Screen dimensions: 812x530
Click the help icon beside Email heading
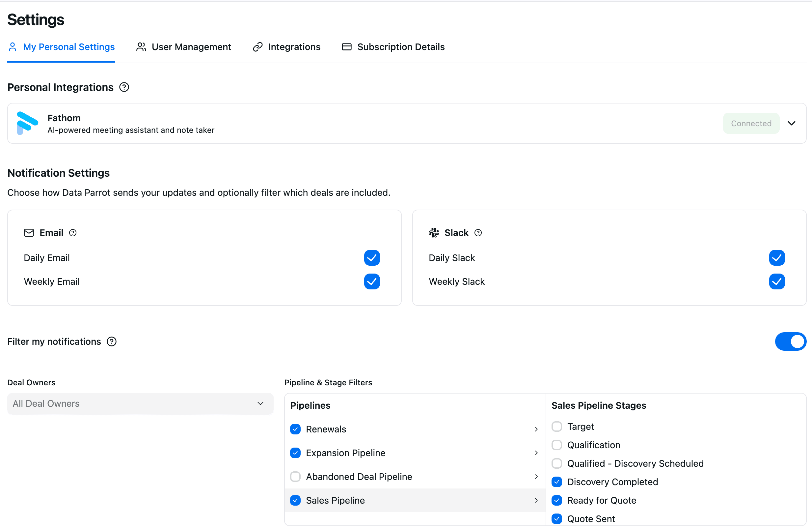[x=73, y=233]
